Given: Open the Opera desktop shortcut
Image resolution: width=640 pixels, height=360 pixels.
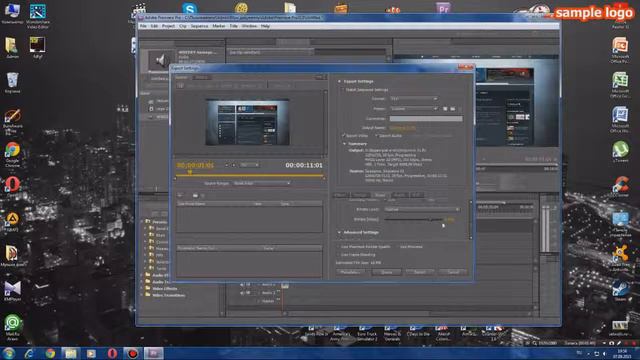Looking at the screenshot, I should coord(12,187).
